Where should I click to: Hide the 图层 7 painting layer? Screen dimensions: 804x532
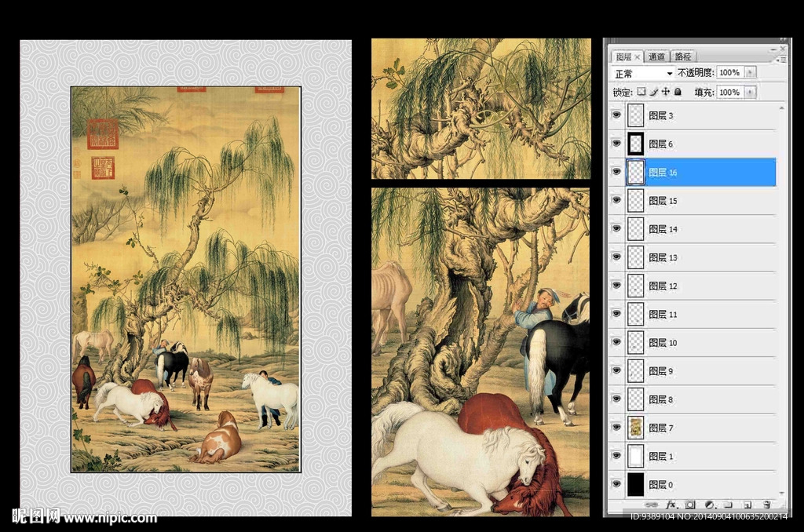click(616, 428)
